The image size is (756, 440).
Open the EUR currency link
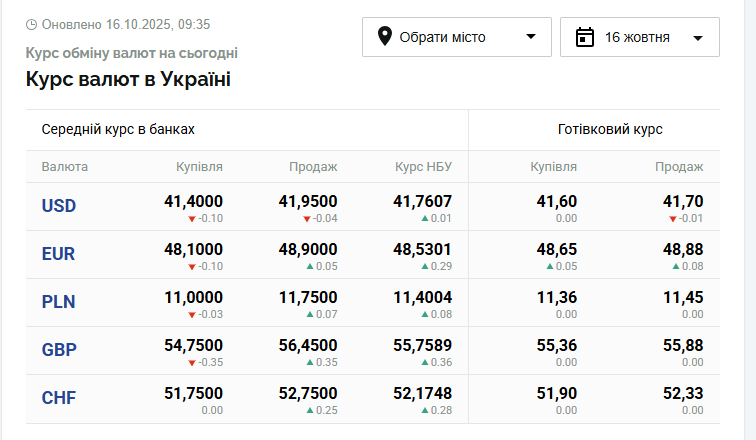(x=59, y=254)
